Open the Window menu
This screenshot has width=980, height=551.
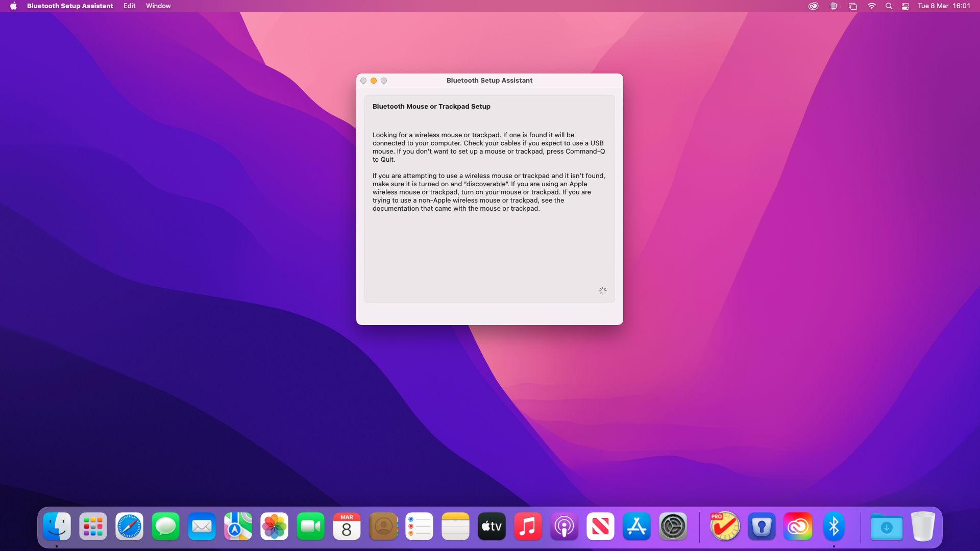click(158, 6)
